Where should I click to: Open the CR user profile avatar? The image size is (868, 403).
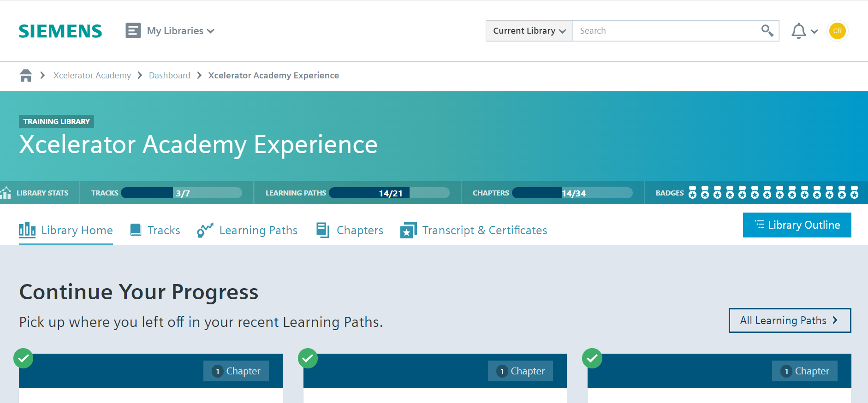838,31
